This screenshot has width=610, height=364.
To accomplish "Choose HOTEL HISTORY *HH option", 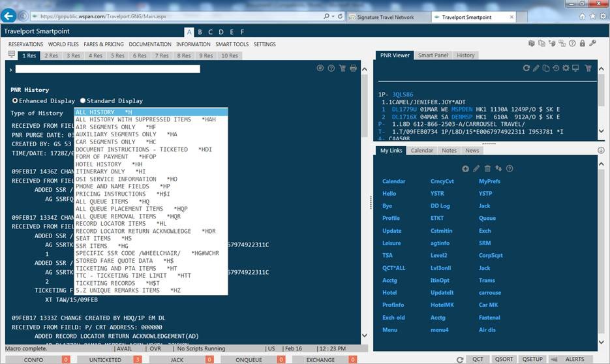I will [151, 164].
